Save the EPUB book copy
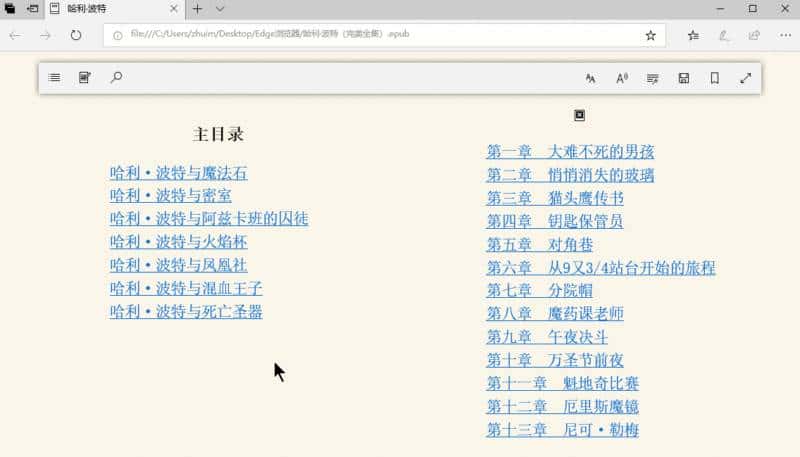The image size is (800, 457). click(x=684, y=78)
